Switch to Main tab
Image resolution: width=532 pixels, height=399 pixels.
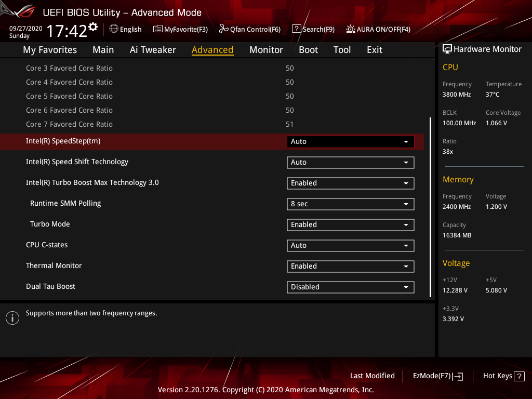pos(103,50)
